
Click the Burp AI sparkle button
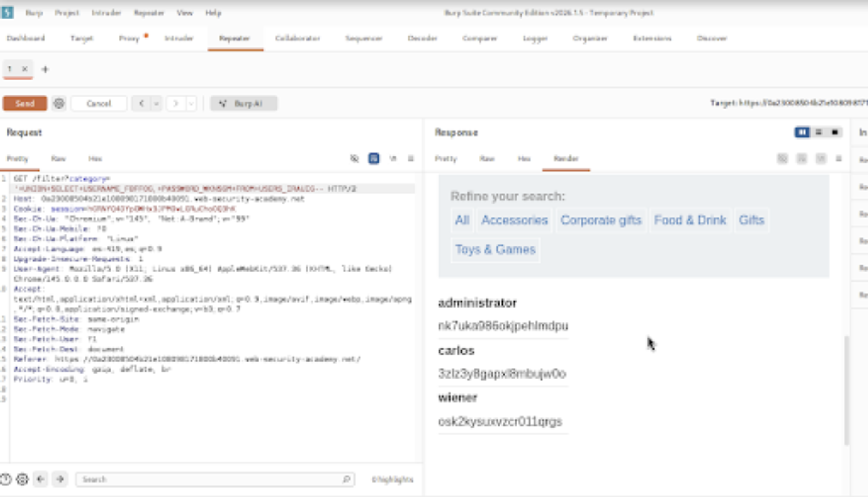coord(244,103)
